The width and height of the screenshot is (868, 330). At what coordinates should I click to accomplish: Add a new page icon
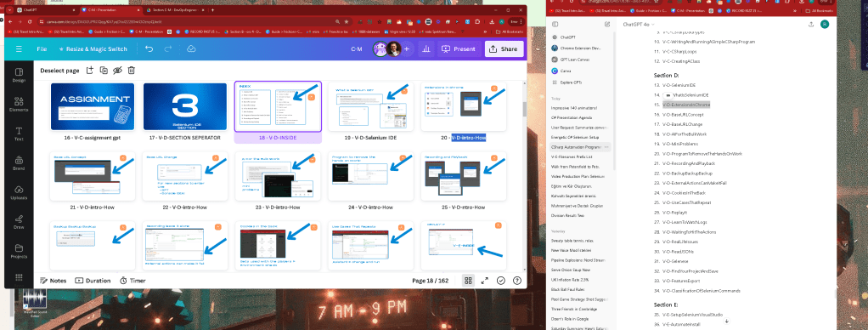(90, 70)
